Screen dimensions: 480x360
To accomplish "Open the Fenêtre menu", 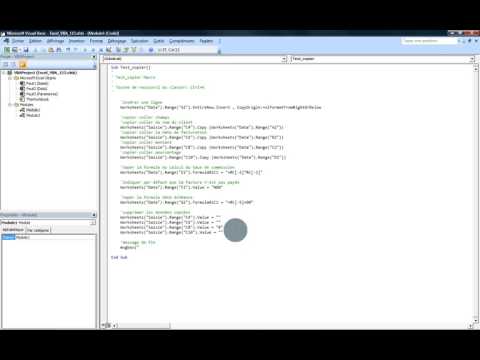I will pyautogui.click(x=206, y=41).
